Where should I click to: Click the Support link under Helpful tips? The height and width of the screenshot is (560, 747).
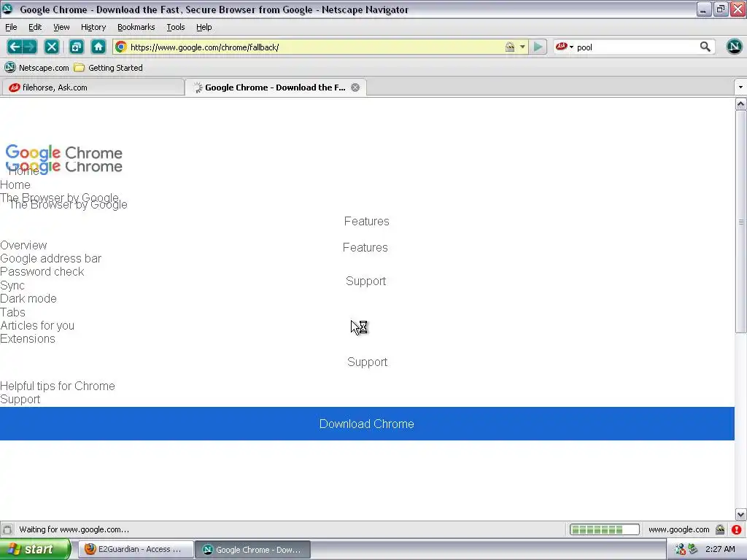[20, 400]
